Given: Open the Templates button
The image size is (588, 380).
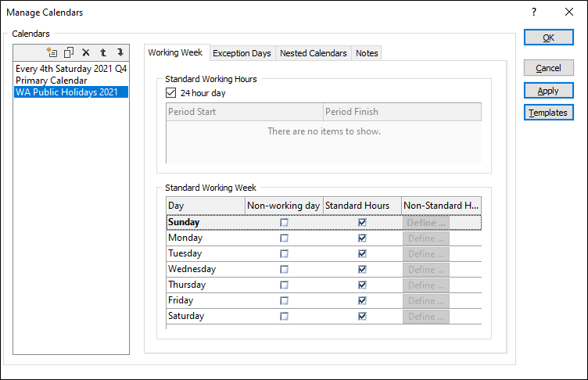Looking at the screenshot, I should (x=548, y=113).
